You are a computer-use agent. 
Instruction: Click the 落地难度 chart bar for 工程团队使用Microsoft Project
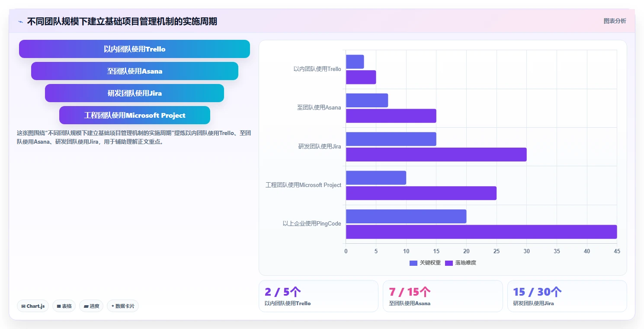[421, 193]
